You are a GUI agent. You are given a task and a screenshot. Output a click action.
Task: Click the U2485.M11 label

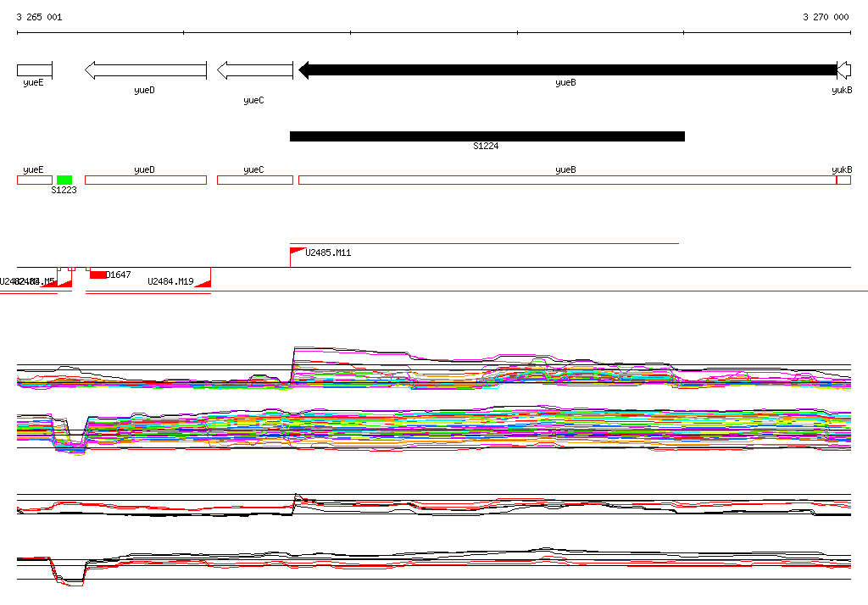coord(328,253)
